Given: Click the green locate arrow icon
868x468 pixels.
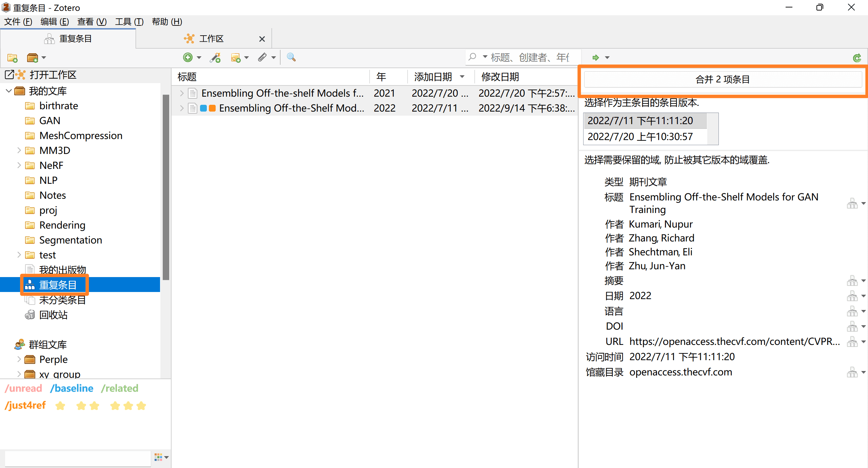Looking at the screenshot, I should [x=596, y=58].
